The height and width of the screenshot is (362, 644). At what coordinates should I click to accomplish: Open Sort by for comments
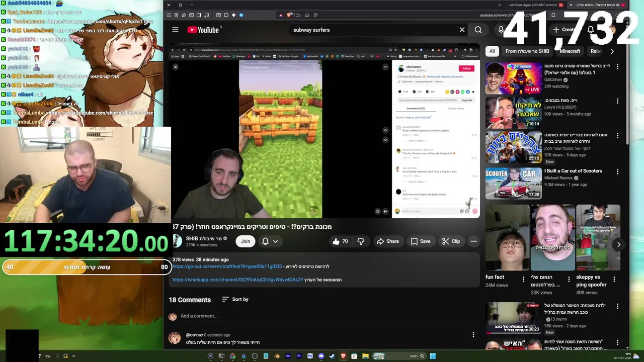pyautogui.click(x=235, y=299)
